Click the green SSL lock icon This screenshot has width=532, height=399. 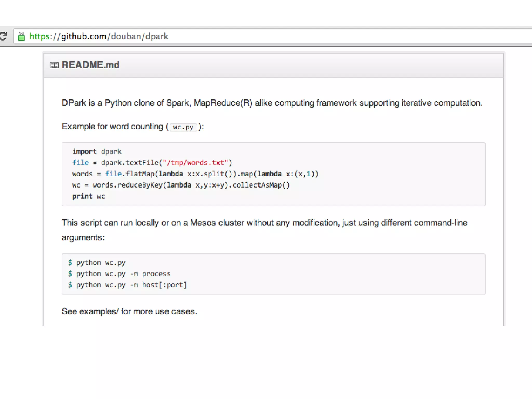(21, 36)
